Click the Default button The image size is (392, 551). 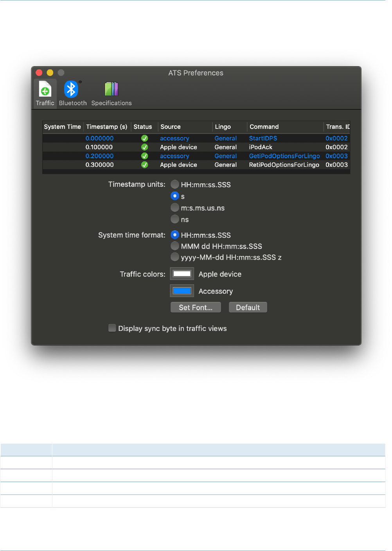click(248, 307)
